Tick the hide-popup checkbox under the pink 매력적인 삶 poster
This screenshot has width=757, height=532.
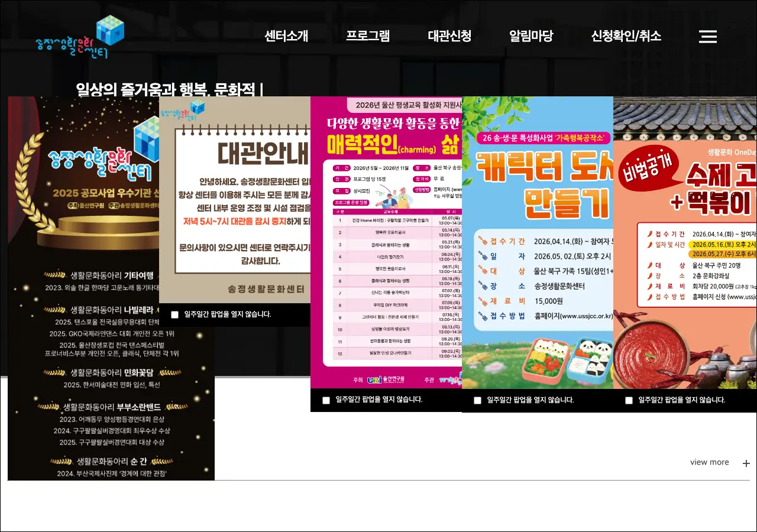click(326, 400)
